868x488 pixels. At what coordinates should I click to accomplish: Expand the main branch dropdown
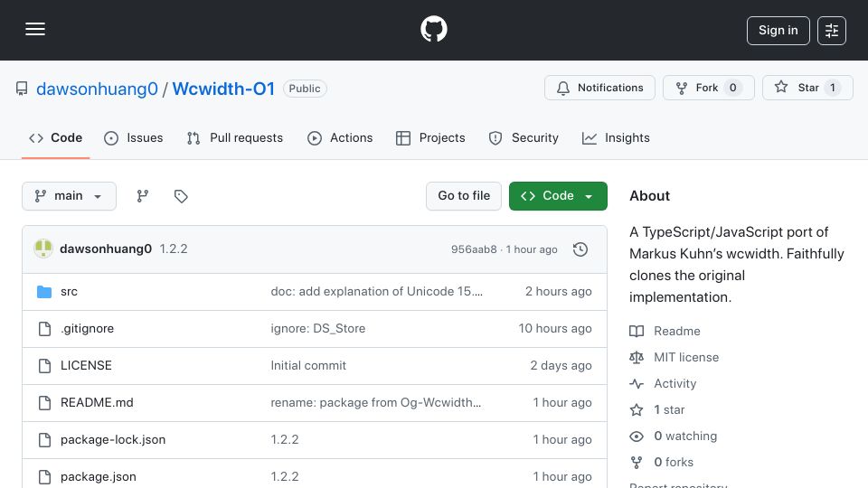tap(70, 196)
